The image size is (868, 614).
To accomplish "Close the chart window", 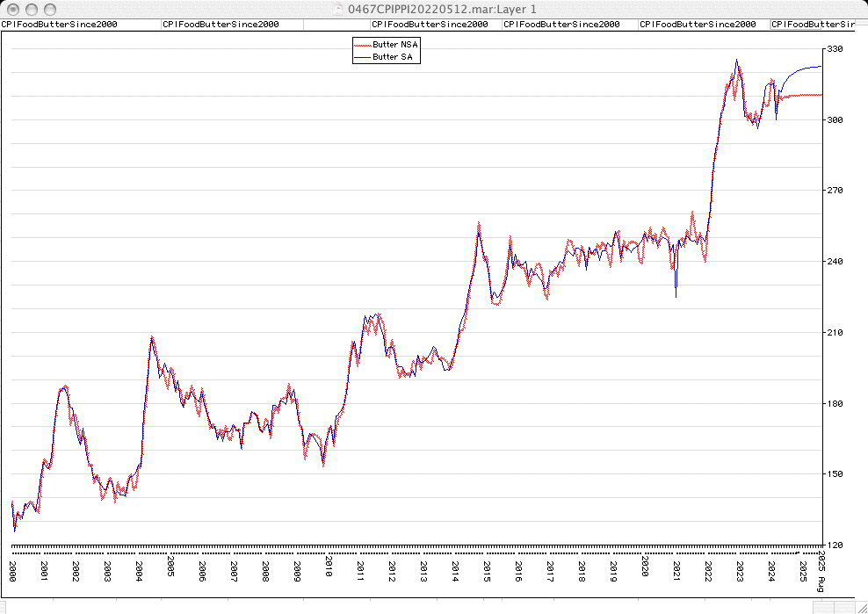I will coord(11,9).
